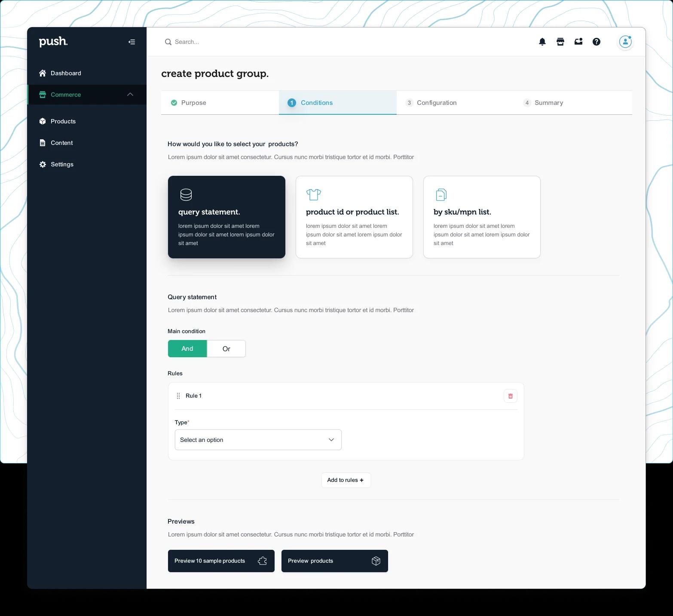Click the Query statement section heading

pos(192,297)
